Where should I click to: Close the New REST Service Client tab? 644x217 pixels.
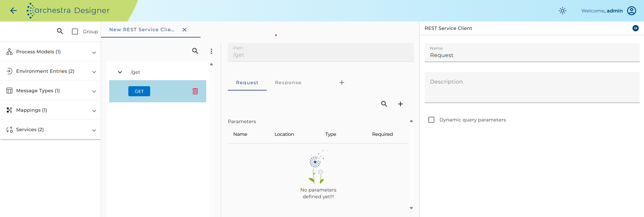(184, 30)
